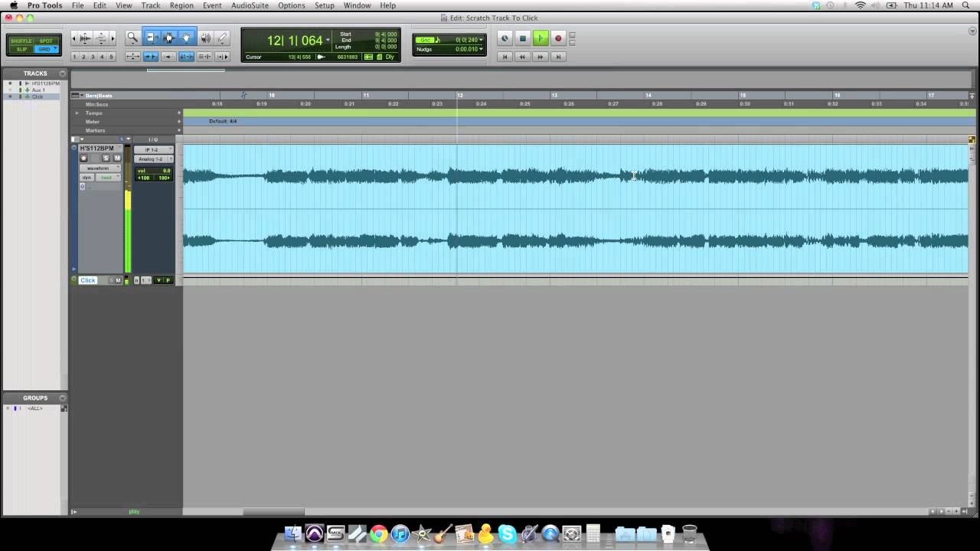Open the Analog 1-2 output selector
The image size is (980, 551).
click(x=152, y=159)
